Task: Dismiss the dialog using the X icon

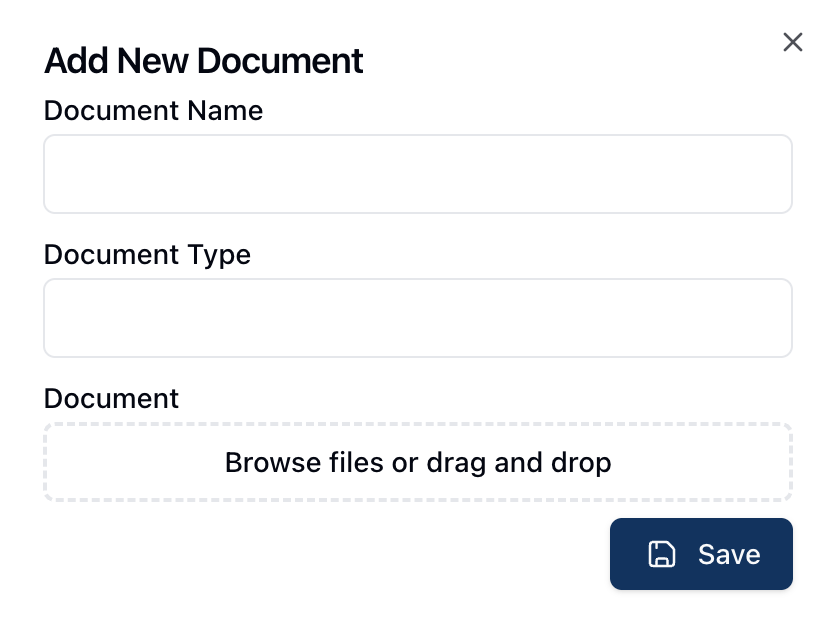Action: point(792,42)
